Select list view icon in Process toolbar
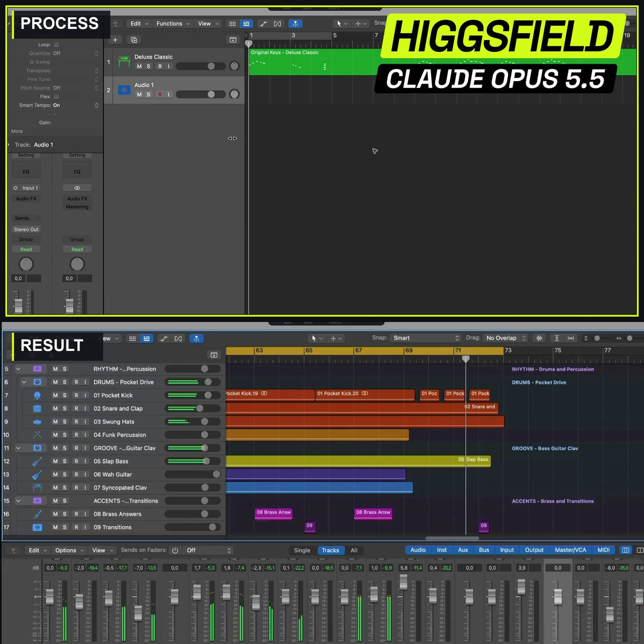This screenshot has height=644, width=644. [246, 24]
